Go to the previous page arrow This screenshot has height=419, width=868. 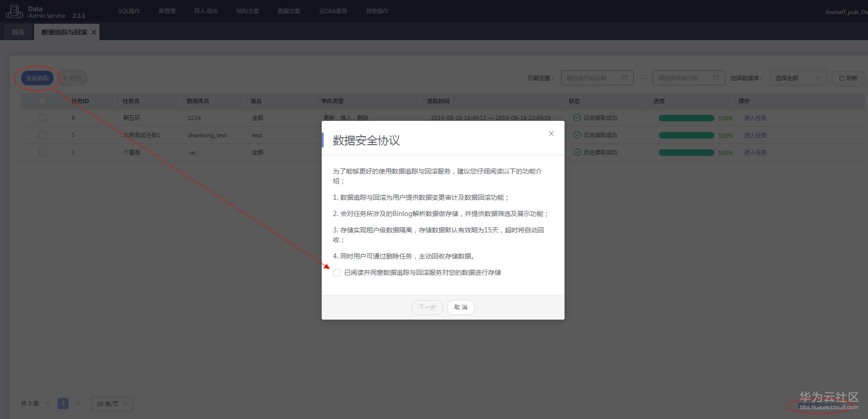tap(48, 404)
